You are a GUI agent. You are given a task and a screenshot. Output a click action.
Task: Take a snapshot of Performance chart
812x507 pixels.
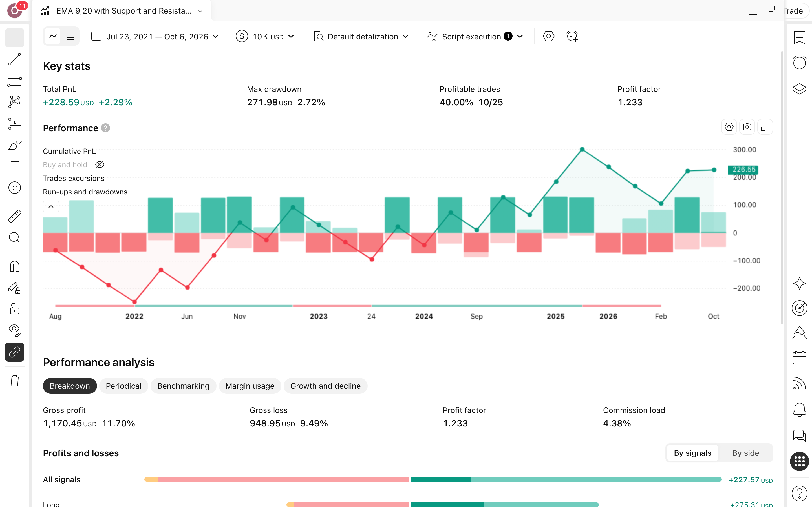pyautogui.click(x=747, y=127)
